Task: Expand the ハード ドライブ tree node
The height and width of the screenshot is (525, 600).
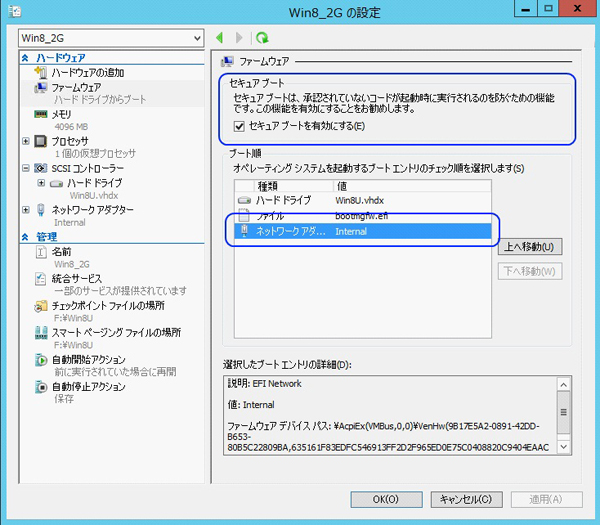Action: pos(41,183)
